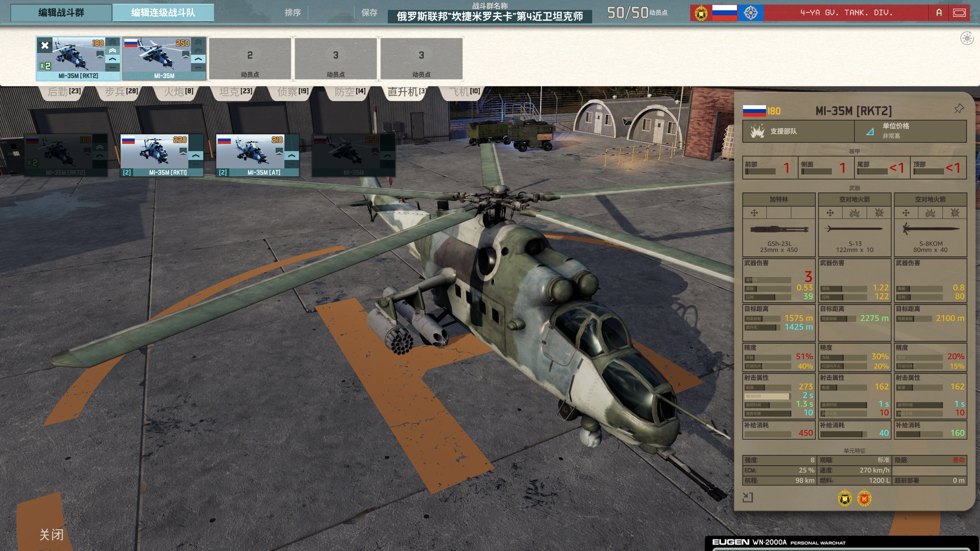Select single-chevron veterancy on MI-35M [AT] card
Image resolution: width=980 pixels, height=551 pixels.
(x=291, y=156)
